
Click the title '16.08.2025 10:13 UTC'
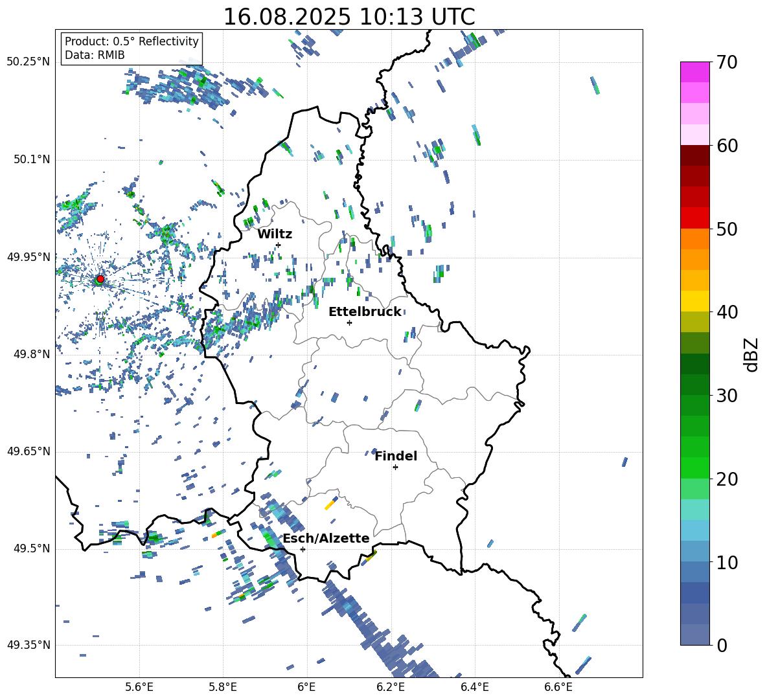coord(349,17)
